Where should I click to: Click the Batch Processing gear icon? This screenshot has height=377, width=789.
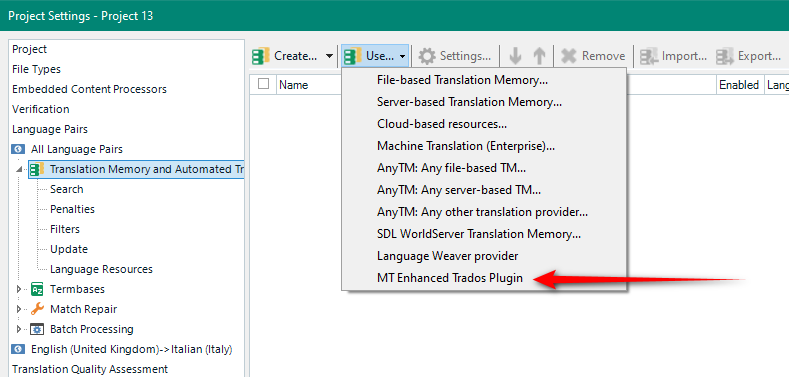tap(37, 329)
